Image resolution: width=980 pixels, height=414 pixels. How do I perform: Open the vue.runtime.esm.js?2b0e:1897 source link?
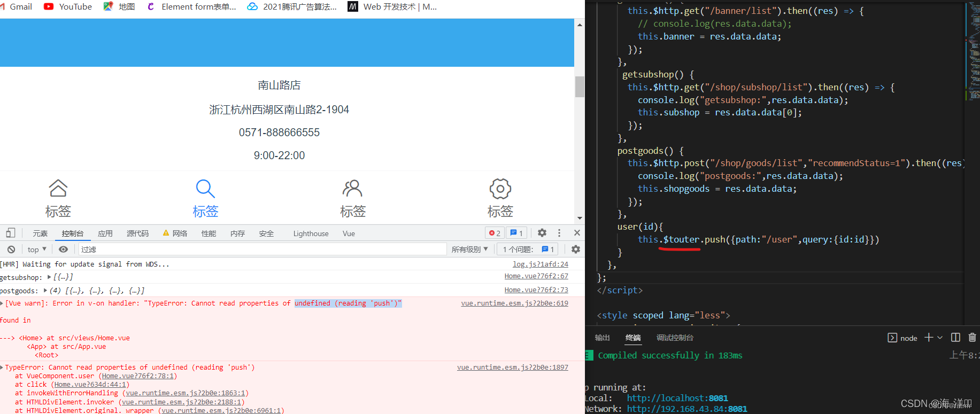[512, 368]
